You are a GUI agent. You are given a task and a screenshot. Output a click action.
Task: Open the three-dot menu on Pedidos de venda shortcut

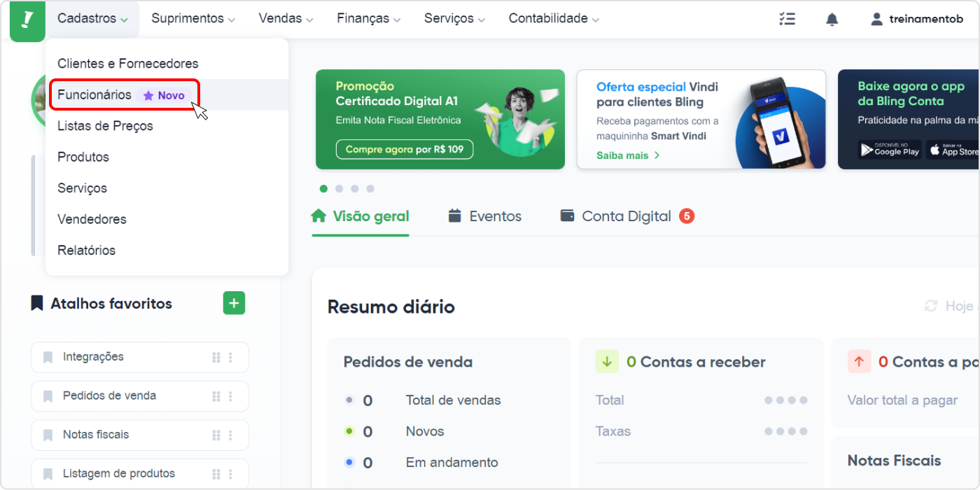[230, 396]
